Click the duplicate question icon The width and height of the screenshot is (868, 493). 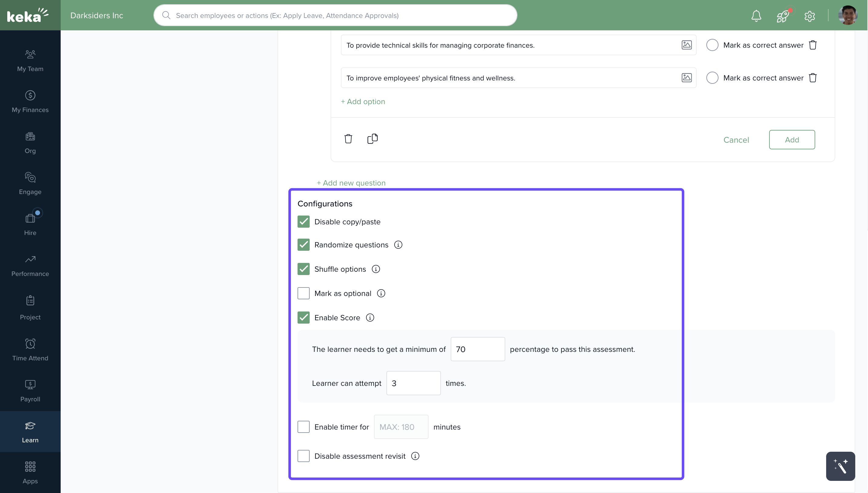tap(372, 139)
